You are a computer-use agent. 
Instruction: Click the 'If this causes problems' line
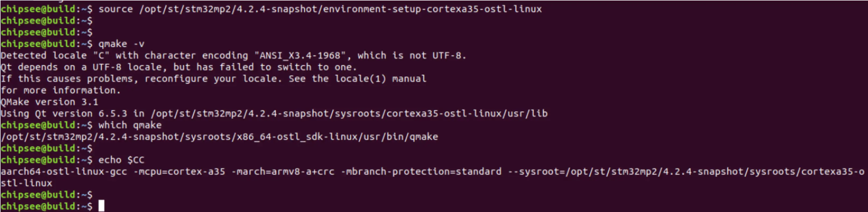click(213, 79)
